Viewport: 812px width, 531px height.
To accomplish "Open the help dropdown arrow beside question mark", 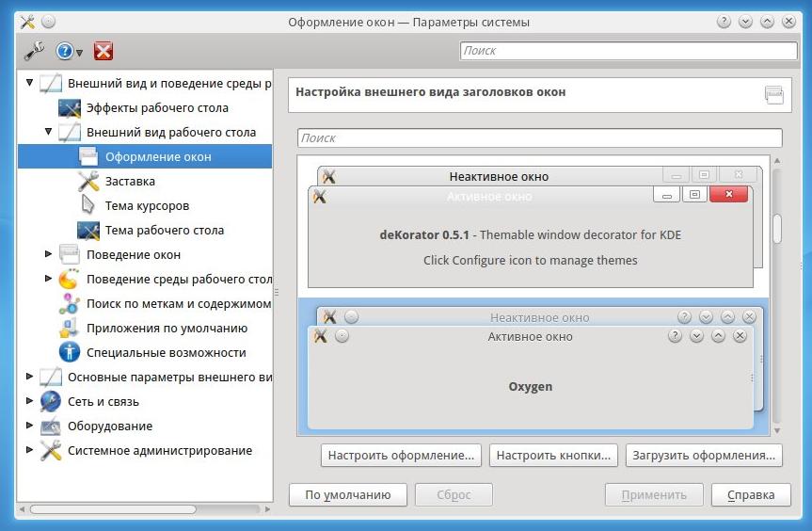I will click(x=79, y=53).
